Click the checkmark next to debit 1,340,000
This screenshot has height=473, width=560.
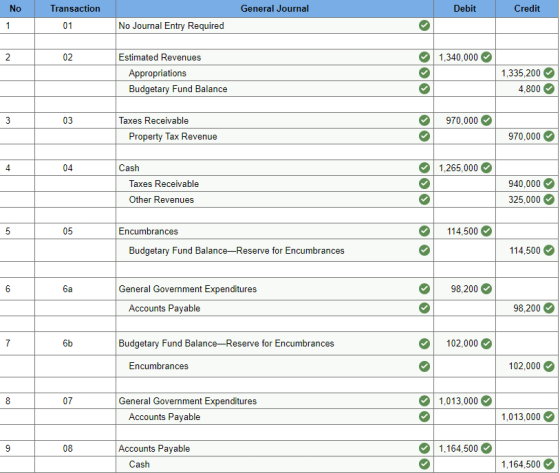(x=486, y=57)
